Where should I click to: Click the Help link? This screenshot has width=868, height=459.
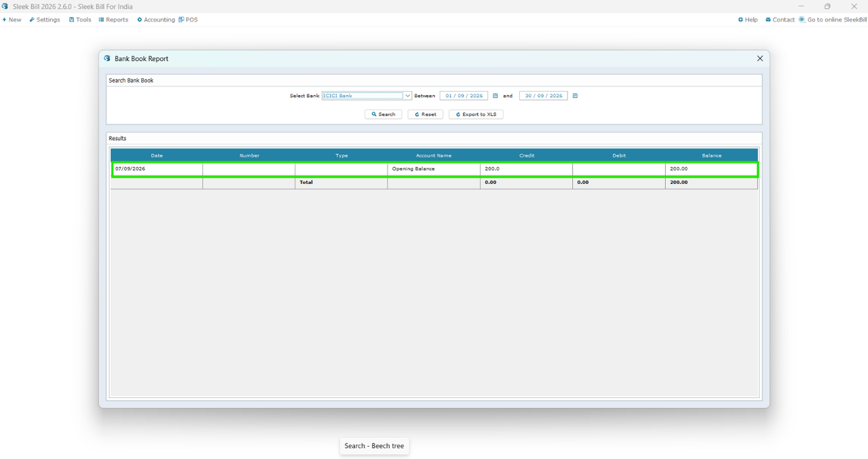748,20
